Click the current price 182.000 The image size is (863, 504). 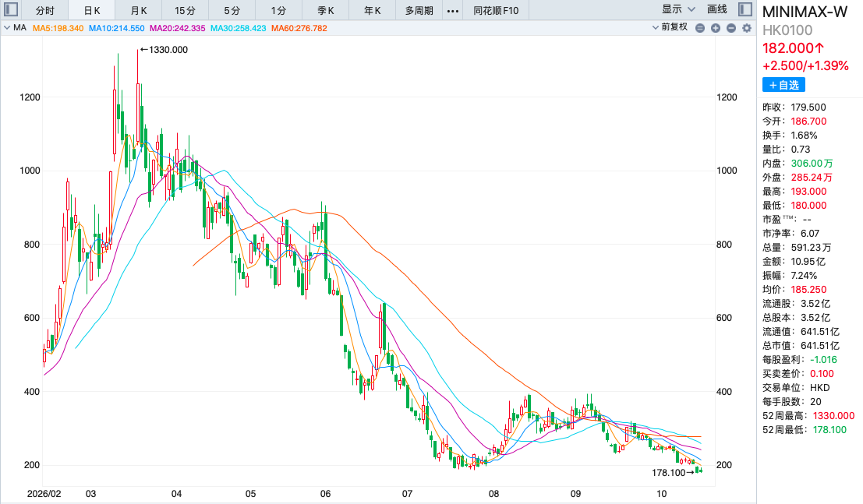tap(793, 48)
